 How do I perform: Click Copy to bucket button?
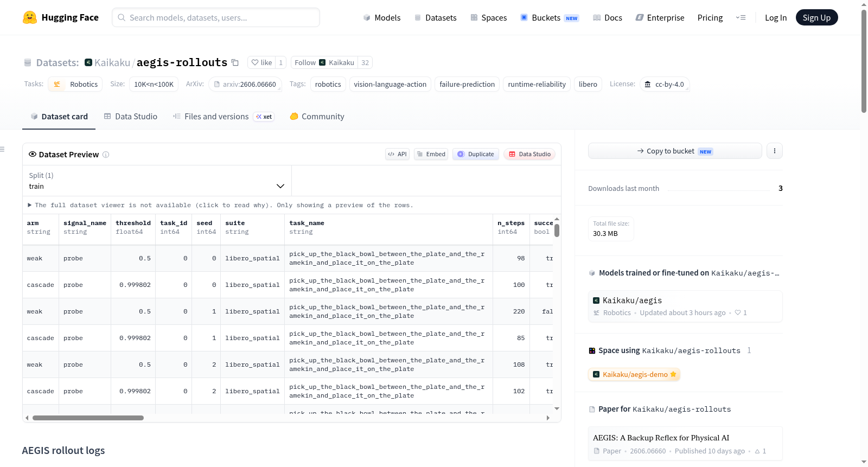coord(675,151)
